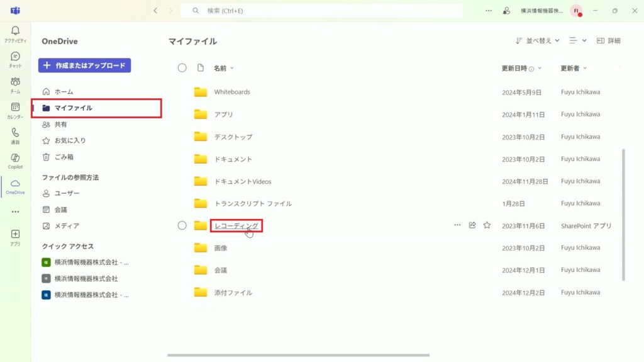Click the 作成またはアップロード button
This screenshot has height=362, width=644.
tap(85, 65)
